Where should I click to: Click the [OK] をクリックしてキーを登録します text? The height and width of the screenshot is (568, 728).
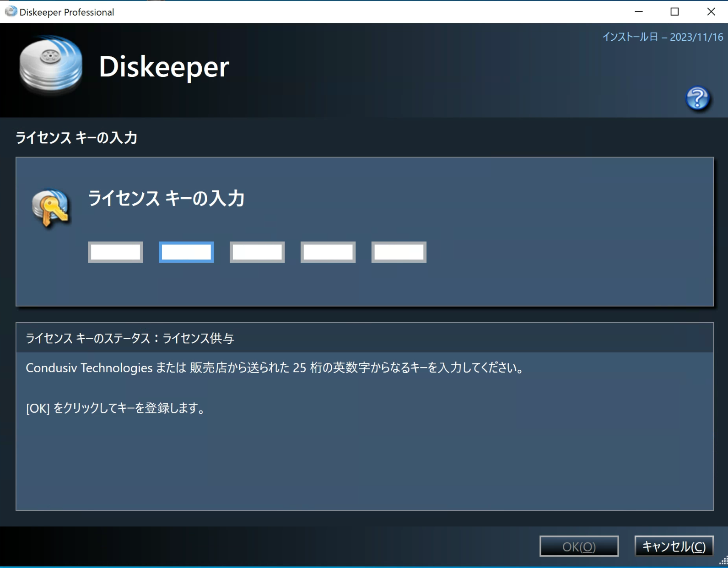coord(117,408)
